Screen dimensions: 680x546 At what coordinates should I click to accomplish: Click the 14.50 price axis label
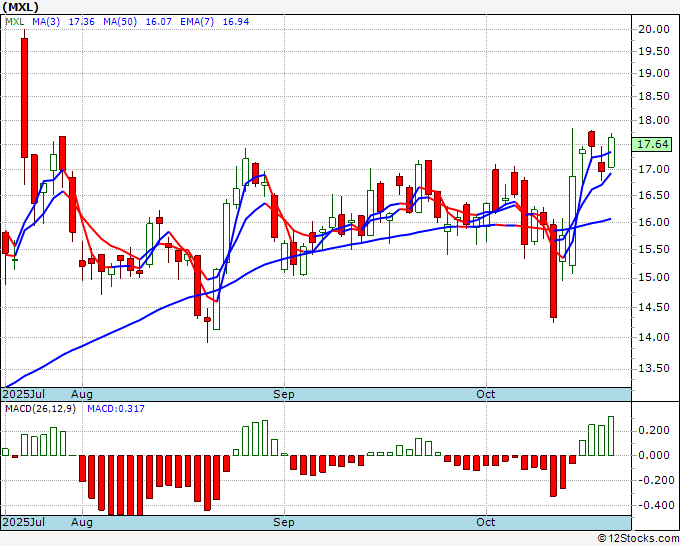(x=654, y=307)
